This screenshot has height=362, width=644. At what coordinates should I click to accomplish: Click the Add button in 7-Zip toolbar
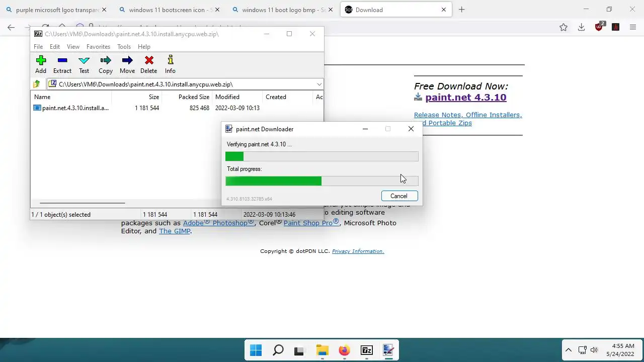[x=41, y=64]
